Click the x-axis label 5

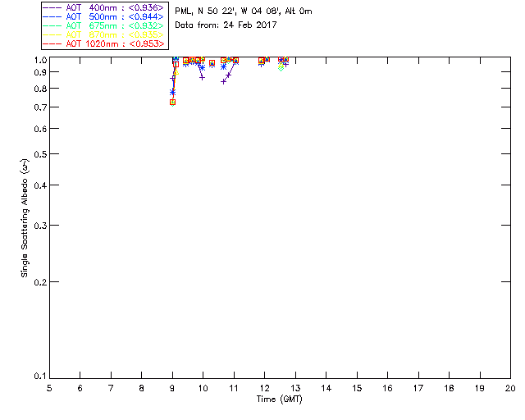tap(49, 388)
